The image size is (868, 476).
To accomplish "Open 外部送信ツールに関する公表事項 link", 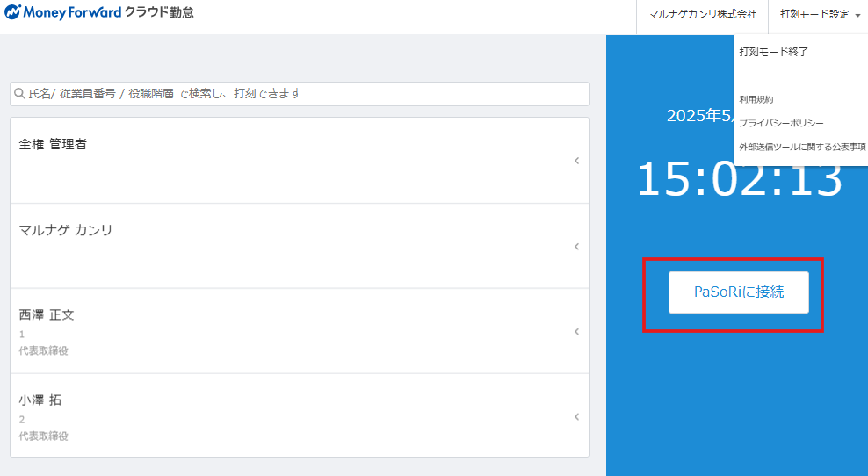I will 802,148.
